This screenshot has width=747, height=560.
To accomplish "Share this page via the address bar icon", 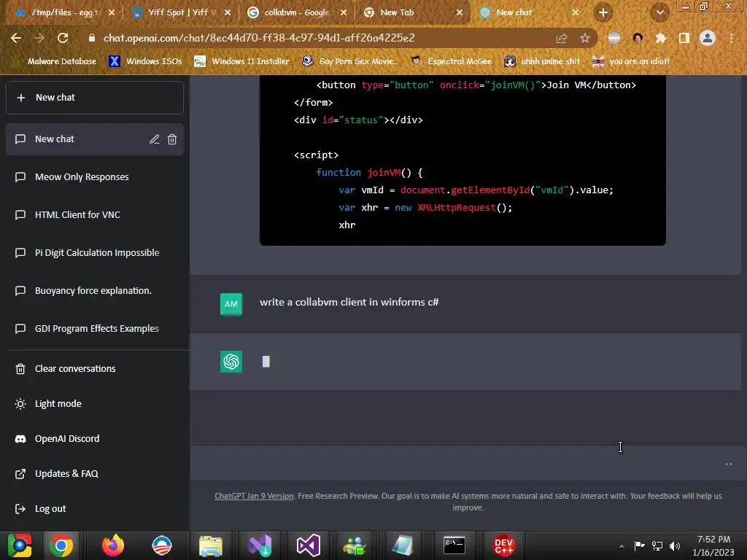I will click(562, 38).
